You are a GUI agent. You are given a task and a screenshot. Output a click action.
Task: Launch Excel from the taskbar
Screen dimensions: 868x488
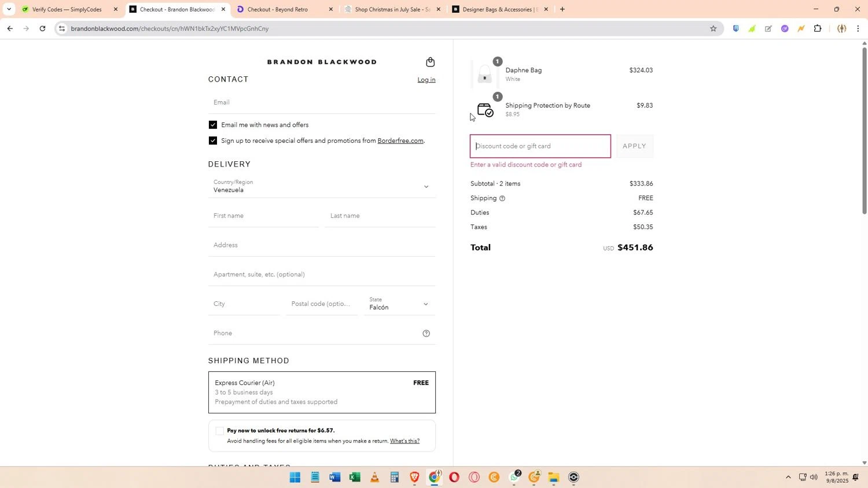355,478
